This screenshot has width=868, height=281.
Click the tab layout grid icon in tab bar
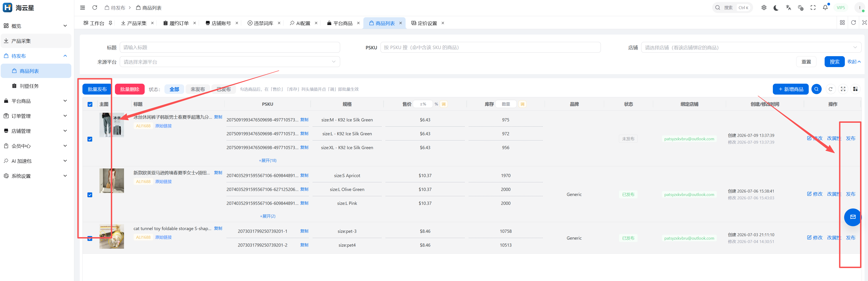842,23
